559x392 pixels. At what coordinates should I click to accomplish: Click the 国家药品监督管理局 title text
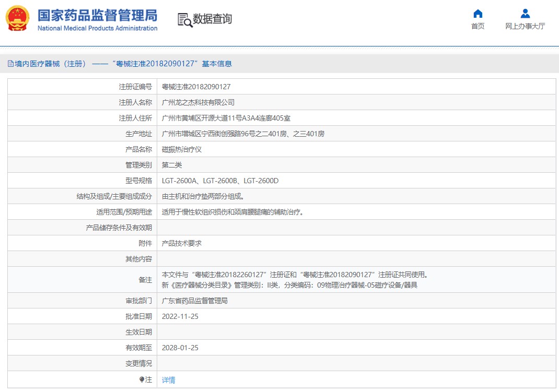(97, 15)
